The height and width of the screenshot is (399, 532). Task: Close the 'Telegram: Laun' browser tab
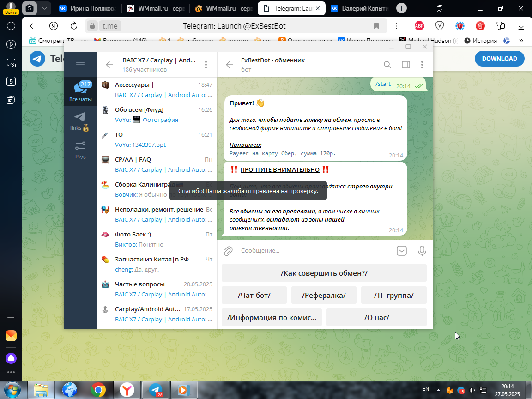coord(318,8)
